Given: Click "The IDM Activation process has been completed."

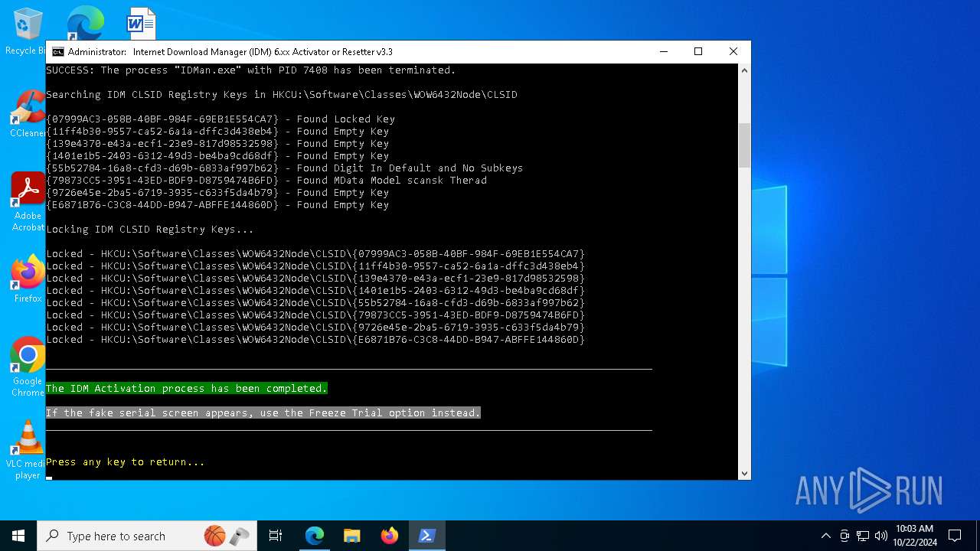Looking at the screenshot, I should [187, 389].
